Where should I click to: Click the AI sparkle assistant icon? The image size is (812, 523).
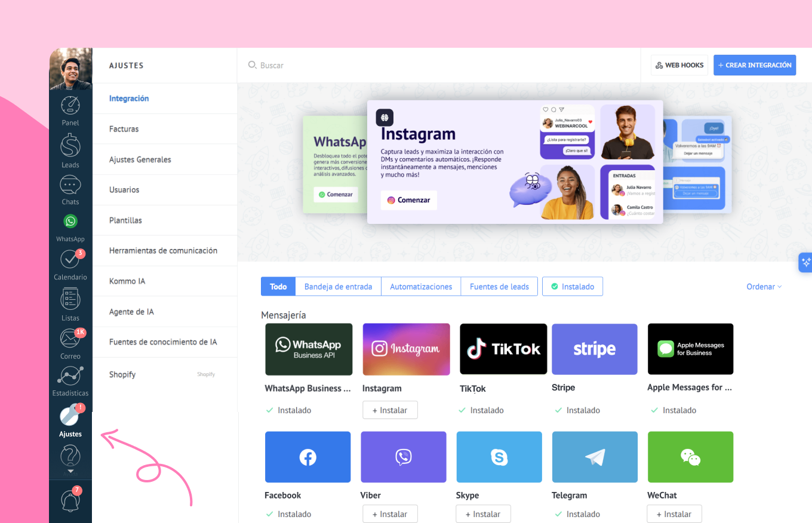pos(805,262)
